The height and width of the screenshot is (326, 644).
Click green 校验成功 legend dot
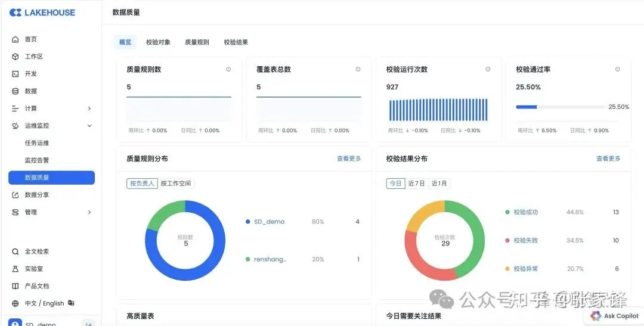click(x=507, y=212)
